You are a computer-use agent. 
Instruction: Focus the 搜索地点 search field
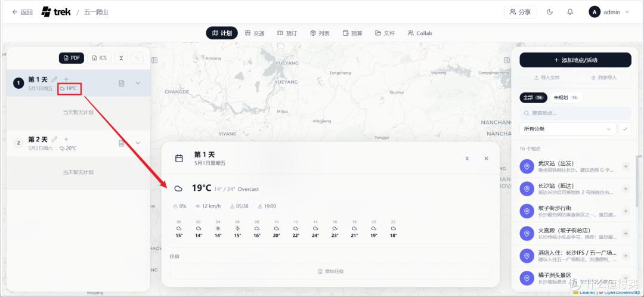coord(575,113)
